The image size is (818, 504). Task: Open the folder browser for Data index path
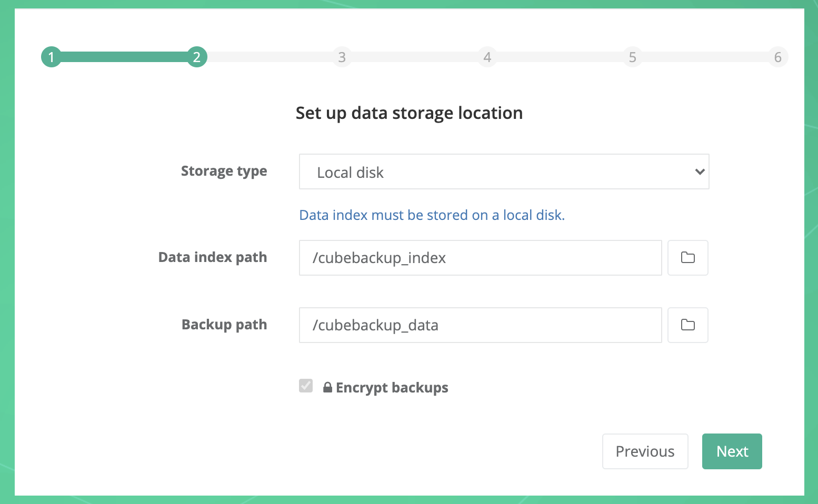click(x=687, y=258)
